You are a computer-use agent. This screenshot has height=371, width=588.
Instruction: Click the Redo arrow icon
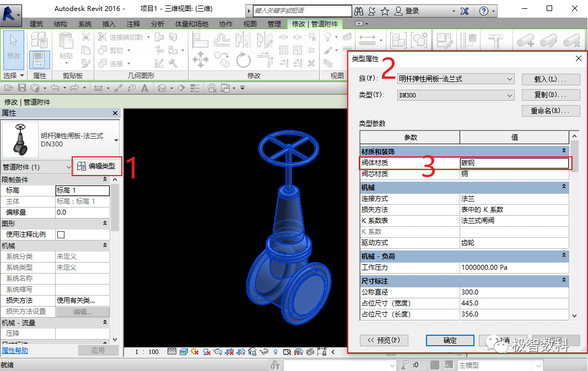[x=74, y=88]
